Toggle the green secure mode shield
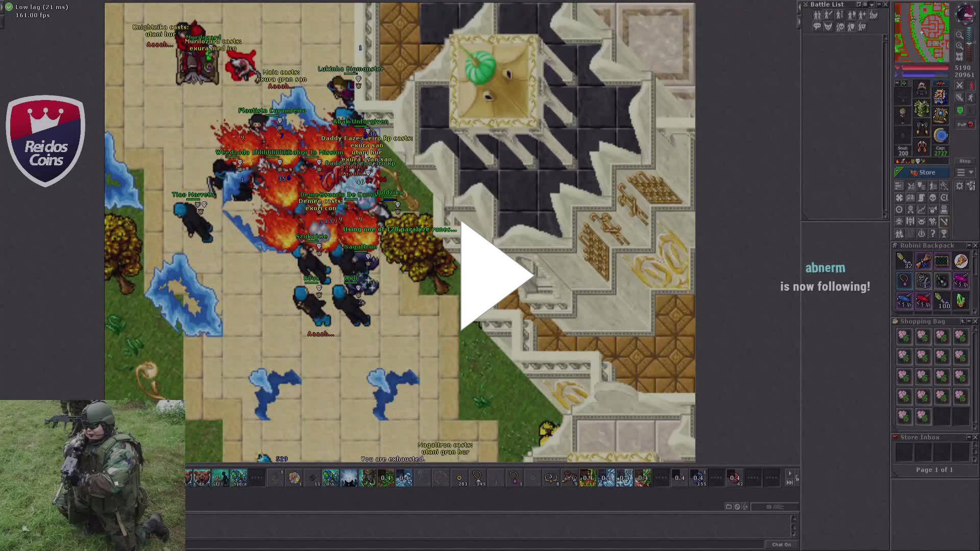This screenshot has height=551, width=980. tap(960, 111)
